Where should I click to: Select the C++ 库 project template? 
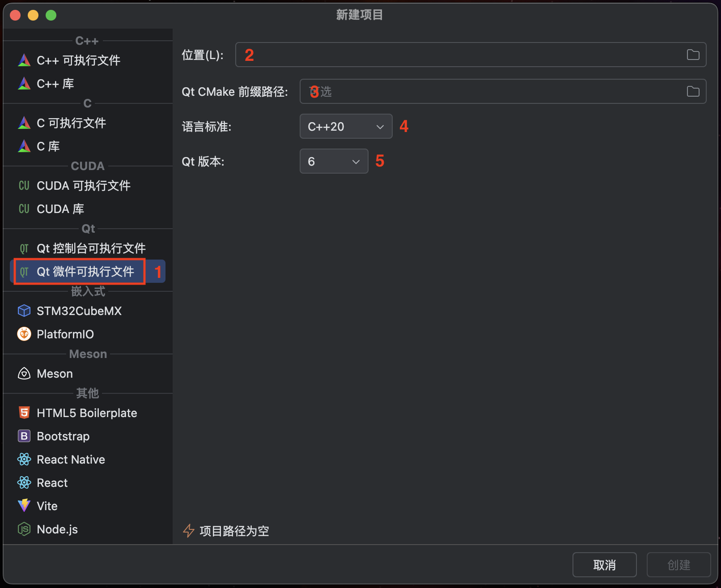point(55,84)
